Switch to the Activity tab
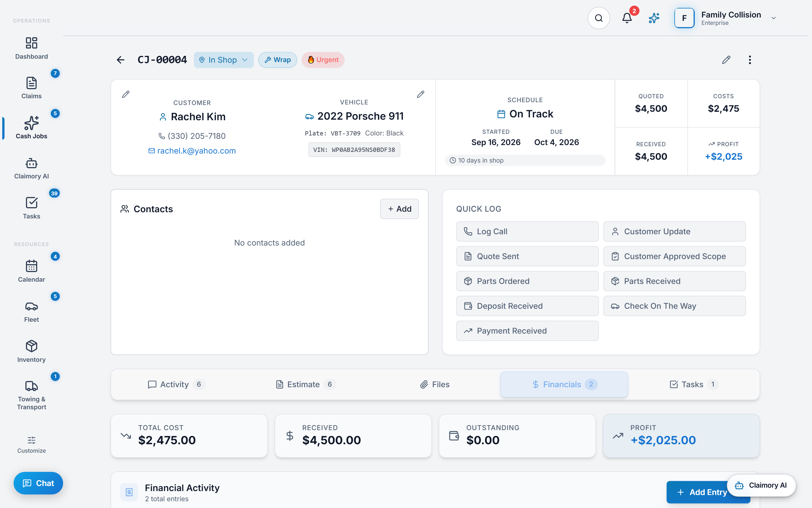The image size is (812, 508). pos(176,384)
